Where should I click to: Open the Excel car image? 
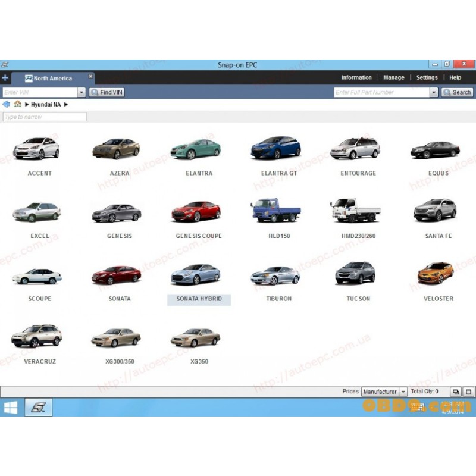(36, 212)
